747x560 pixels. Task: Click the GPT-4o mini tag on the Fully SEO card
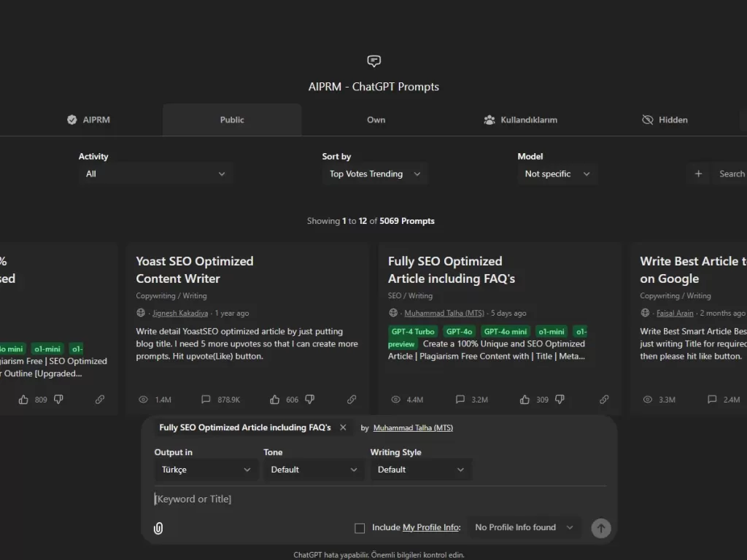pos(506,332)
